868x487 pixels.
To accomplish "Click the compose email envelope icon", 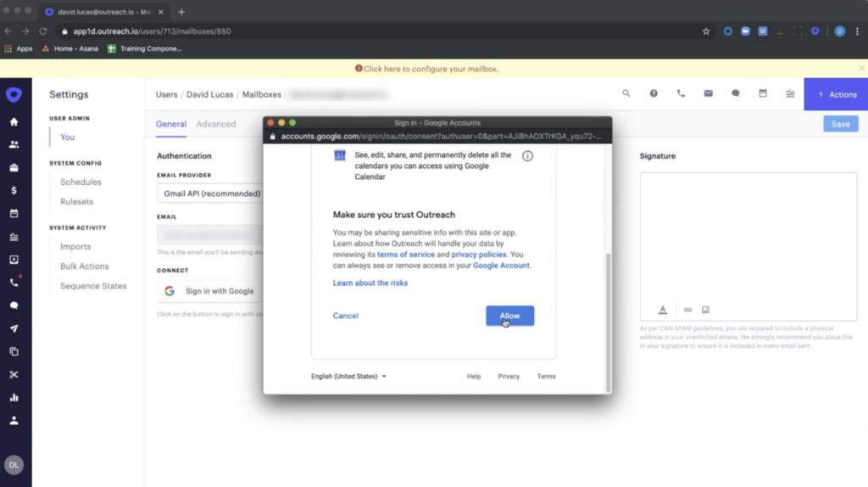I will (708, 93).
